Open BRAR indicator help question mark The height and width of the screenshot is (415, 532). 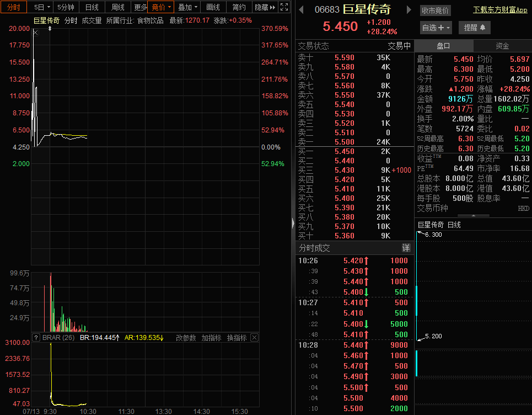tap(35, 338)
